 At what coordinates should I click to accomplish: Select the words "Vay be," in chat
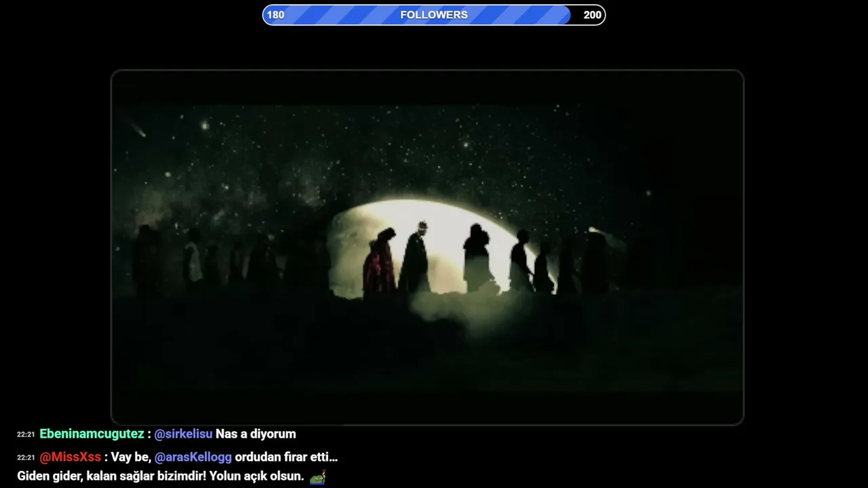132,457
